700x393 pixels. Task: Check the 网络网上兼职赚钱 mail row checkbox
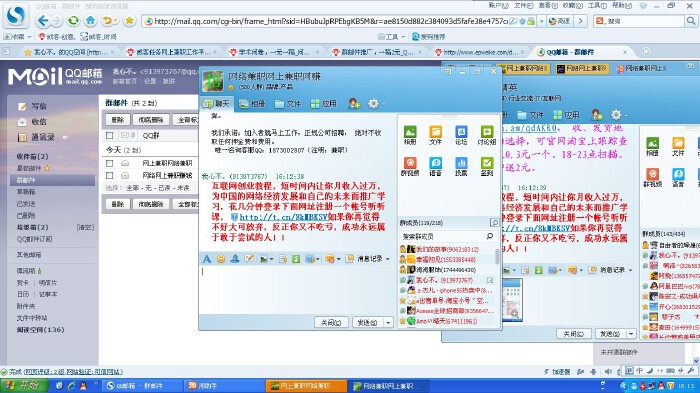(x=109, y=176)
